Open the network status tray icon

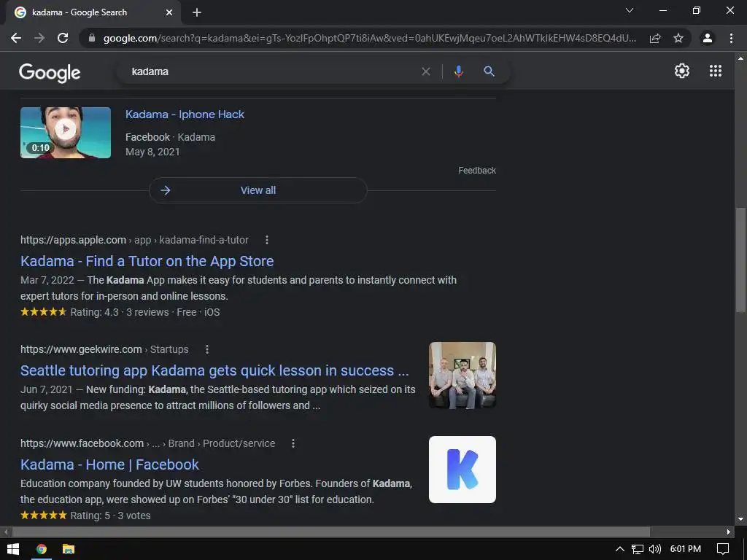[x=638, y=549]
